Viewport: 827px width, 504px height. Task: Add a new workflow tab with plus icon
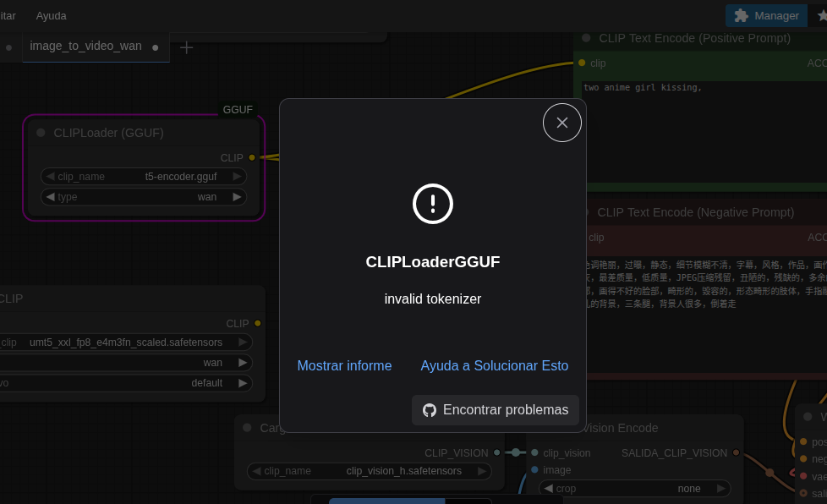pyautogui.click(x=186, y=48)
